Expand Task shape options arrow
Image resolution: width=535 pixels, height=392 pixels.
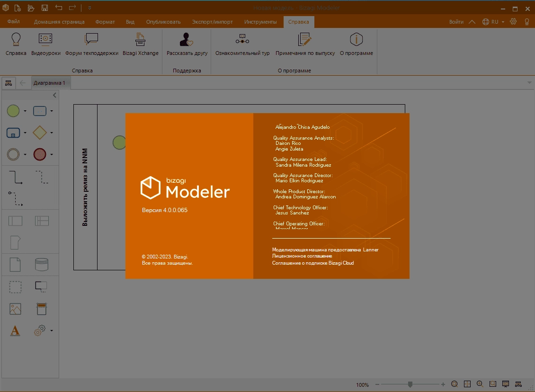pyautogui.click(x=52, y=111)
